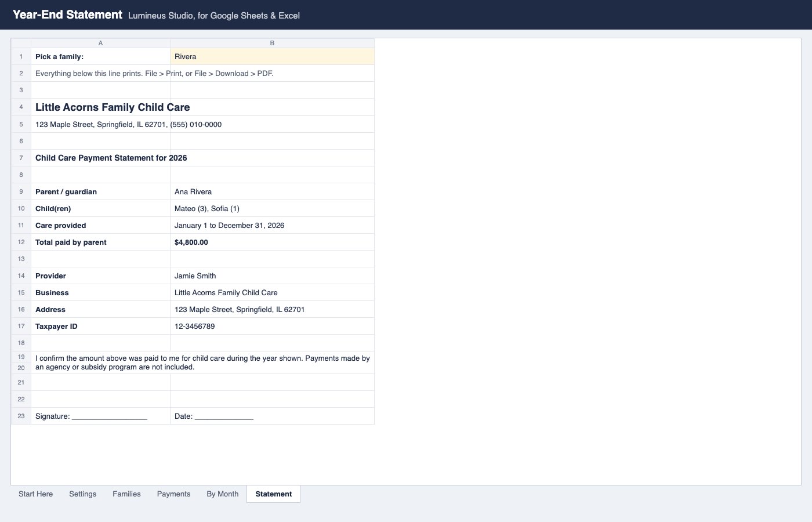
Task: Select the "Parent / guardian" label cell
Action: pos(100,192)
